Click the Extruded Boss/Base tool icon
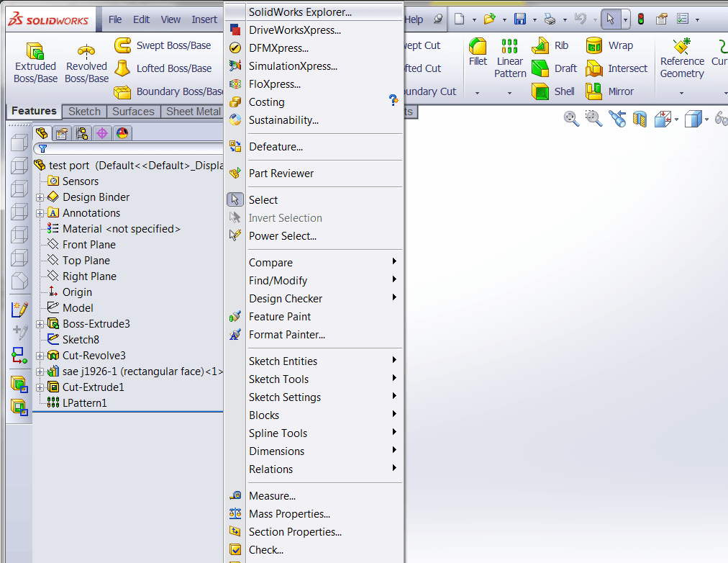 [x=35, y=51]
